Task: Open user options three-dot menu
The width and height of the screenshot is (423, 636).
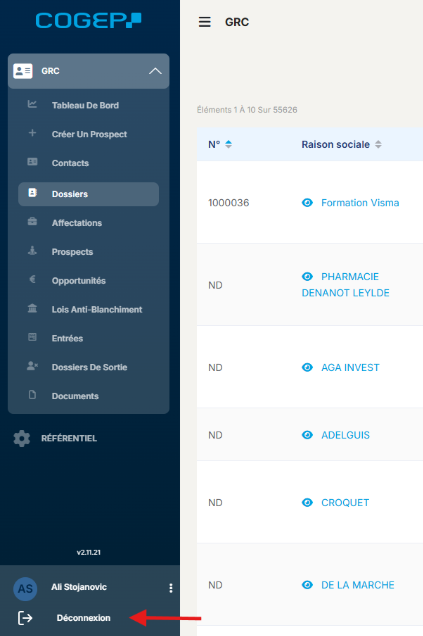Action: coord(171,588)
